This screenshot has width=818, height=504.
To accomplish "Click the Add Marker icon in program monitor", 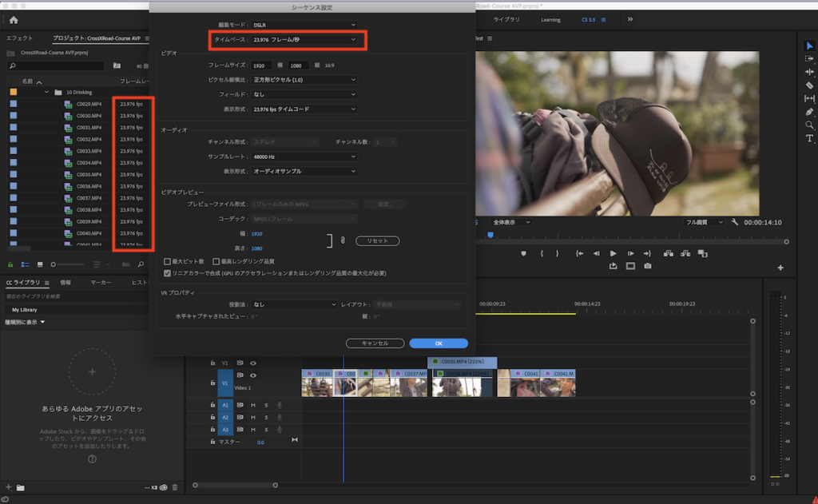I will pos(524,252).
